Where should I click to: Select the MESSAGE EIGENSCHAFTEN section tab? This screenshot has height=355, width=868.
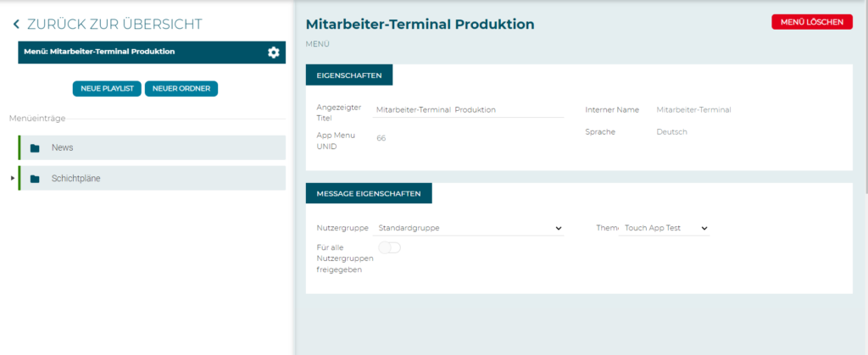(369, 193)
